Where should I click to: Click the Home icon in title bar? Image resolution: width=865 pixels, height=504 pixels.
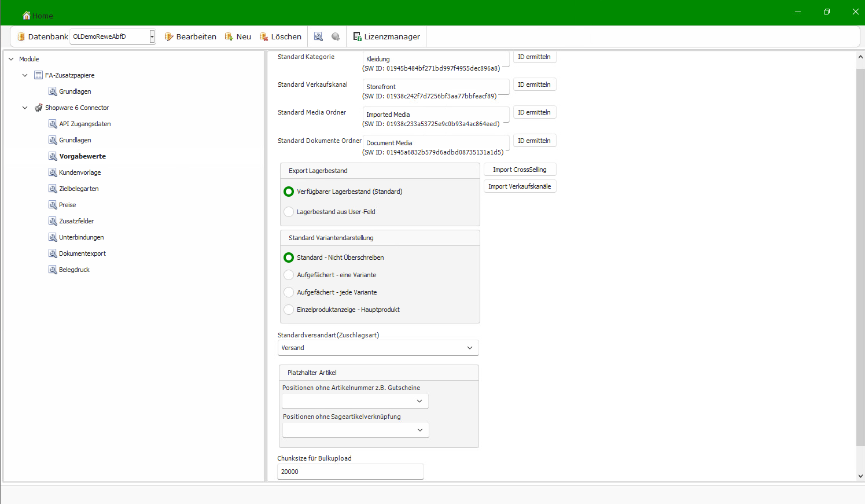(x=27, y=16)
